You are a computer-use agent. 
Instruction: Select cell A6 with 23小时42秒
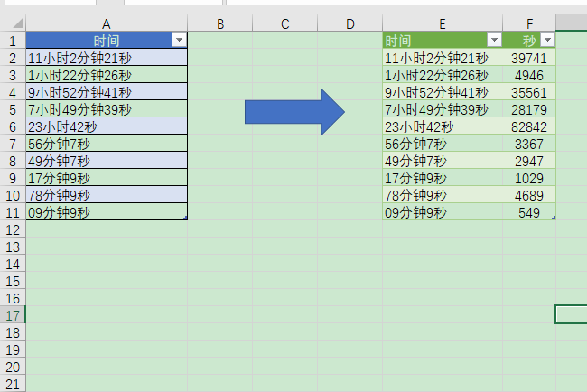(x=107, y=126)
